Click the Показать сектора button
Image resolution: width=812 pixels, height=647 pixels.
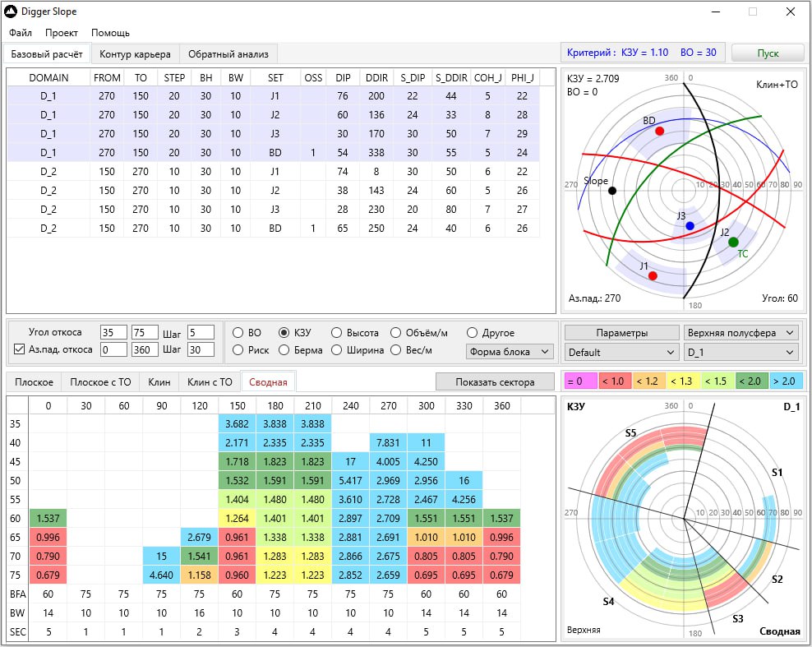pyautogui.click(x=495, y=381)
